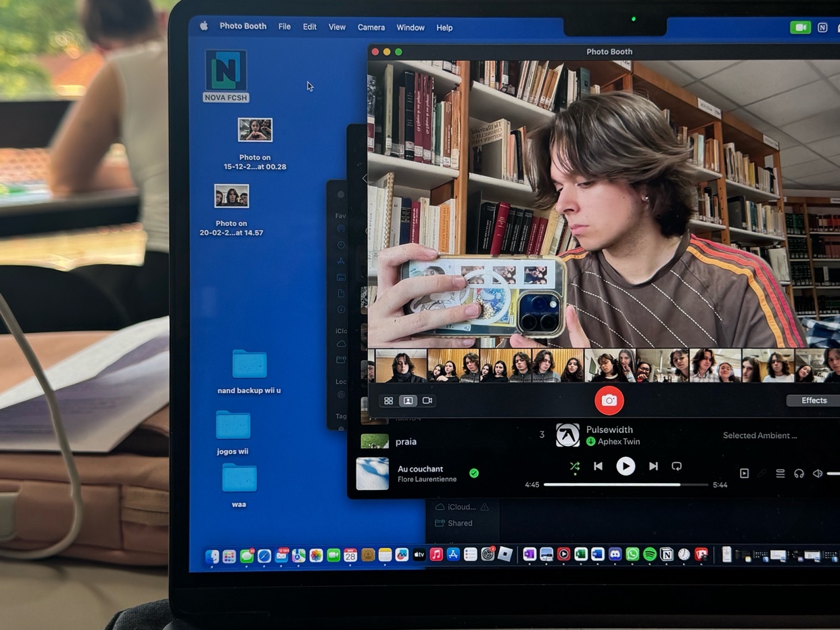Open the Flore Laurentienne artist link
Image resolution: width=840 pixels, height=630 pixels.
tap(427, 479)
